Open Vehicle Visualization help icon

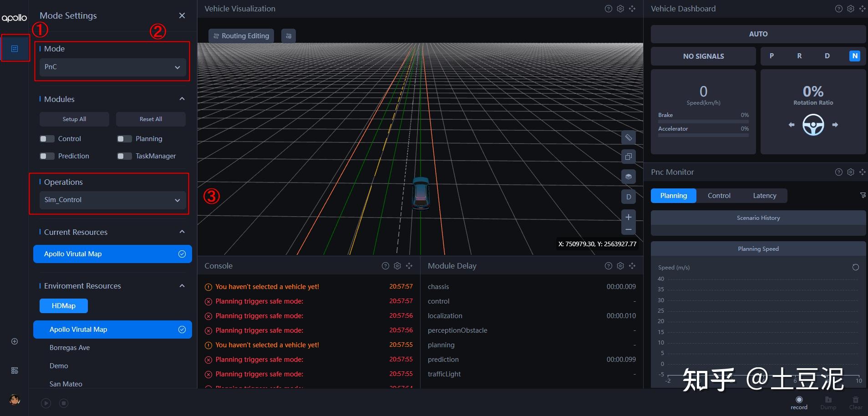609,9
